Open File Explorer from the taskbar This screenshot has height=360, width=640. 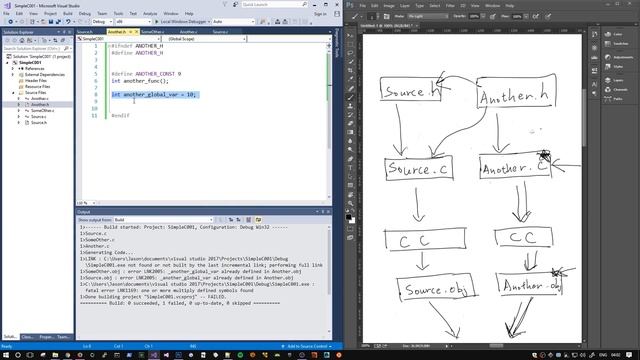point(55,355)
